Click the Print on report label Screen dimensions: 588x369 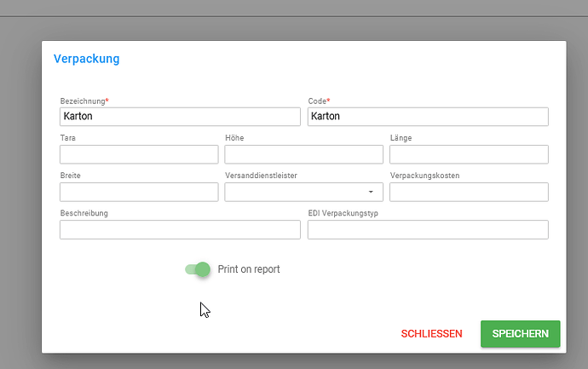249,269
